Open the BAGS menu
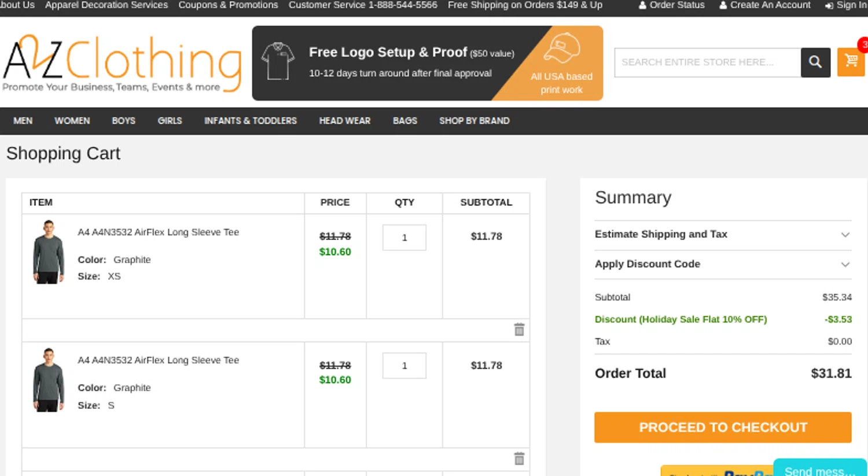The image size is (868, 476). [405, 121]
